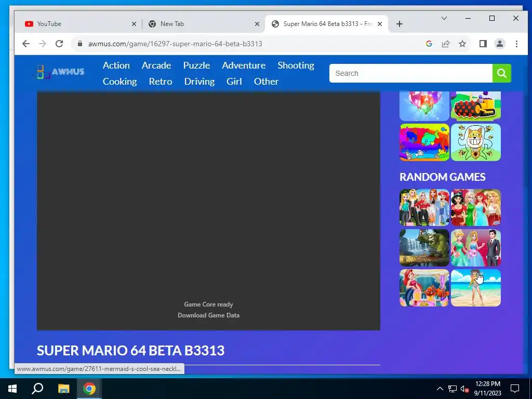Open File Explorer from the taskbar
532x399 pixels.
pos(63,389)
